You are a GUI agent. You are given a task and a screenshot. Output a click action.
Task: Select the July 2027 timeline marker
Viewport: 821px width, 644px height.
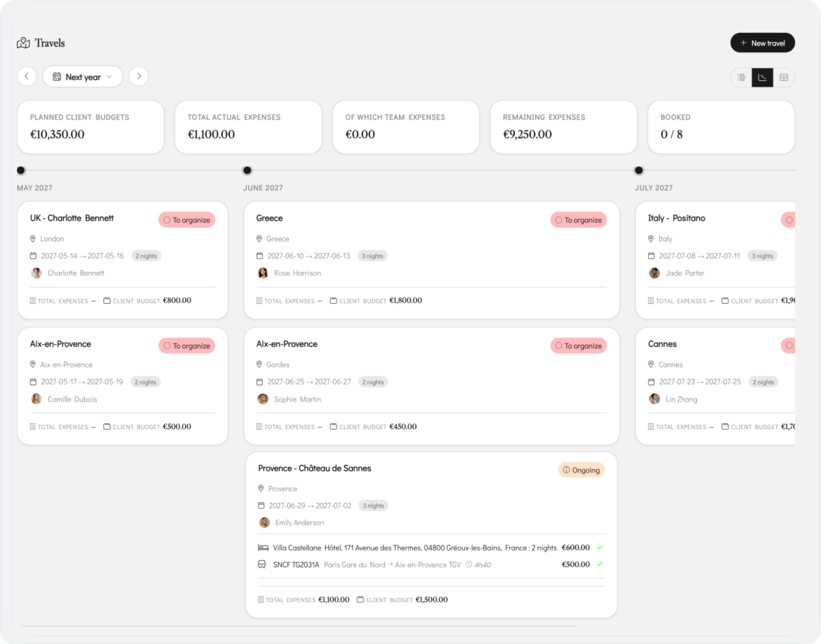point(639,170)
